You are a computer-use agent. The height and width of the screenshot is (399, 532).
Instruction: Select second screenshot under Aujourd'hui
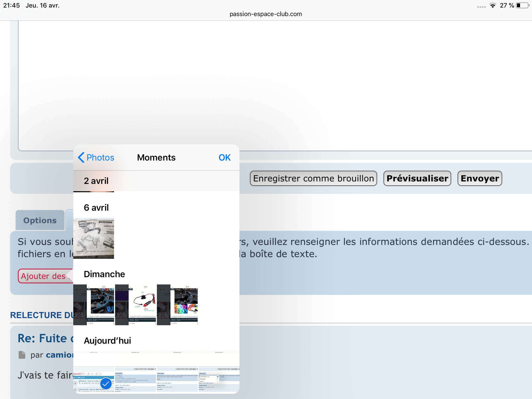point(135,371)
